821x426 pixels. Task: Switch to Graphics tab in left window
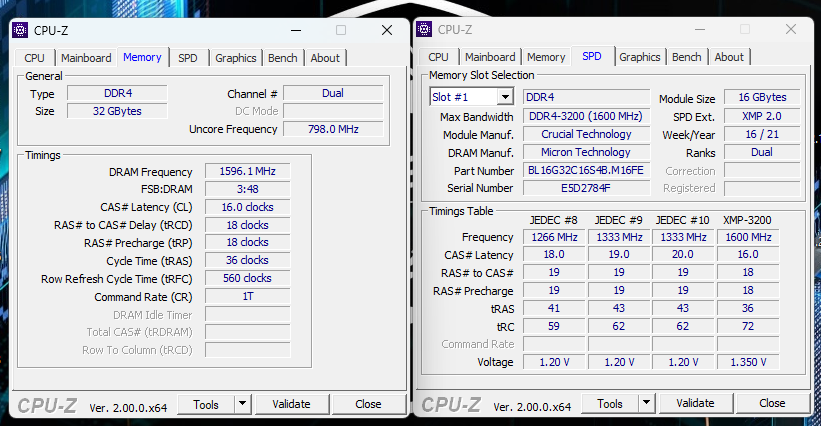click(x=236, y=58)
